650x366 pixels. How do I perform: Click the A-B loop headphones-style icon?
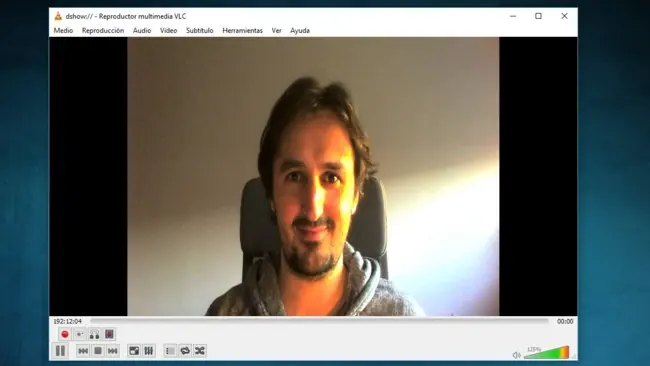95,334
